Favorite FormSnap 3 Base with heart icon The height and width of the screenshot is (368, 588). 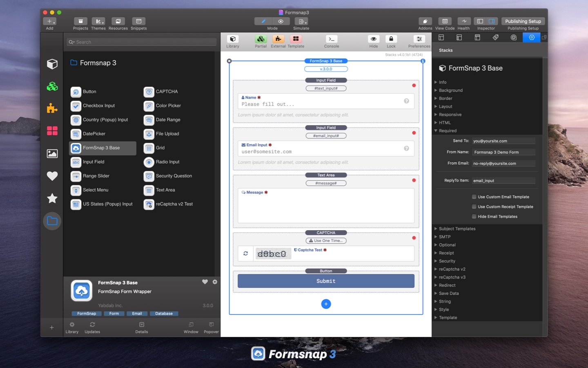point(205,282)
